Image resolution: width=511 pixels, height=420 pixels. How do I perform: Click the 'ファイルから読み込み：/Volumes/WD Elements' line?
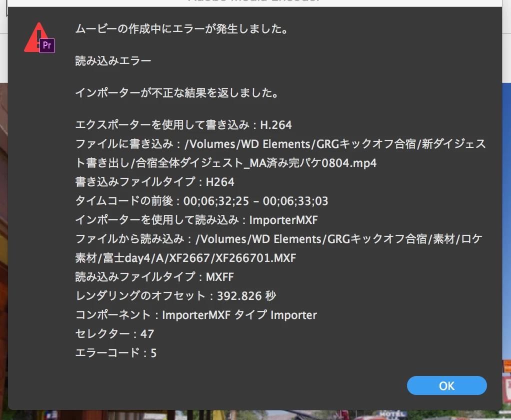tap(278, 239)
